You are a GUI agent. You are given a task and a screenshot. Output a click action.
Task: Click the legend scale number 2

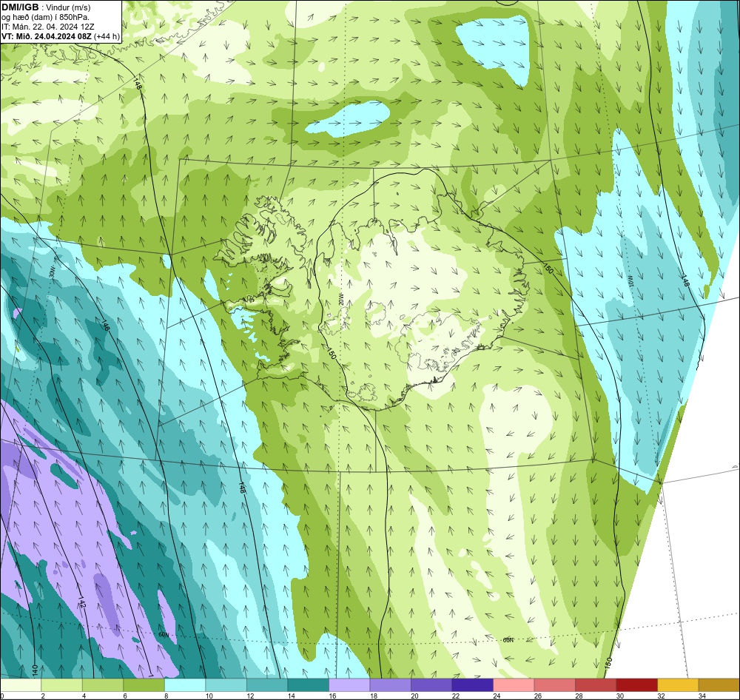click(42, 696)
